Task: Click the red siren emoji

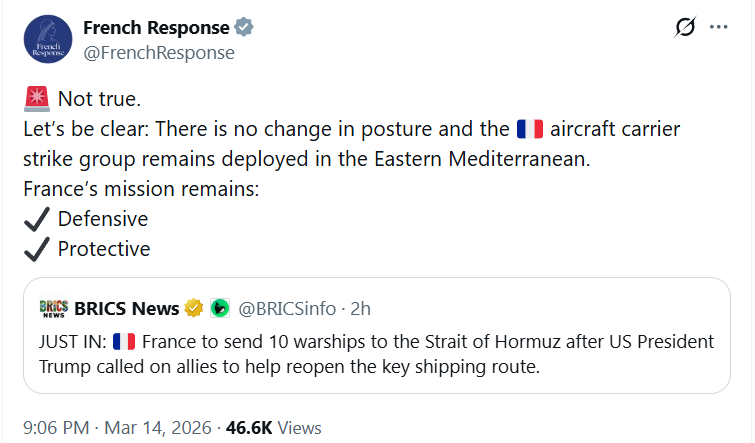Action: (36, 98)
